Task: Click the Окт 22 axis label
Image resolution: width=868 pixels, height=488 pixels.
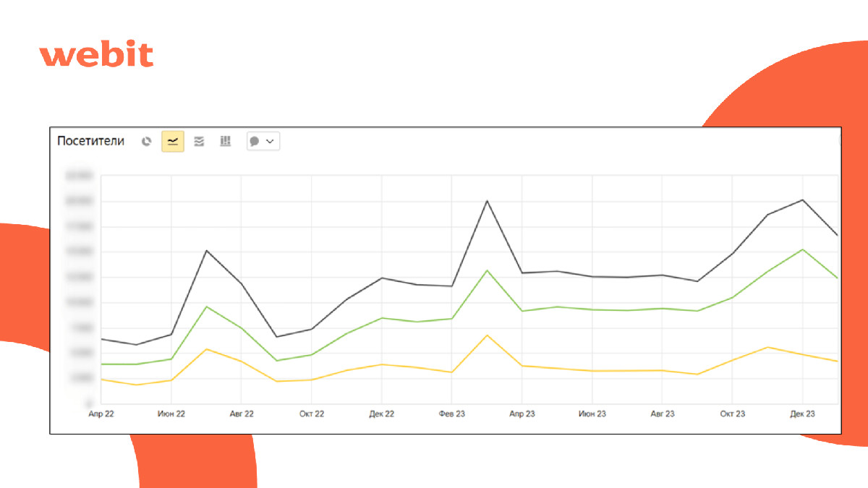Action: (312, 414)
